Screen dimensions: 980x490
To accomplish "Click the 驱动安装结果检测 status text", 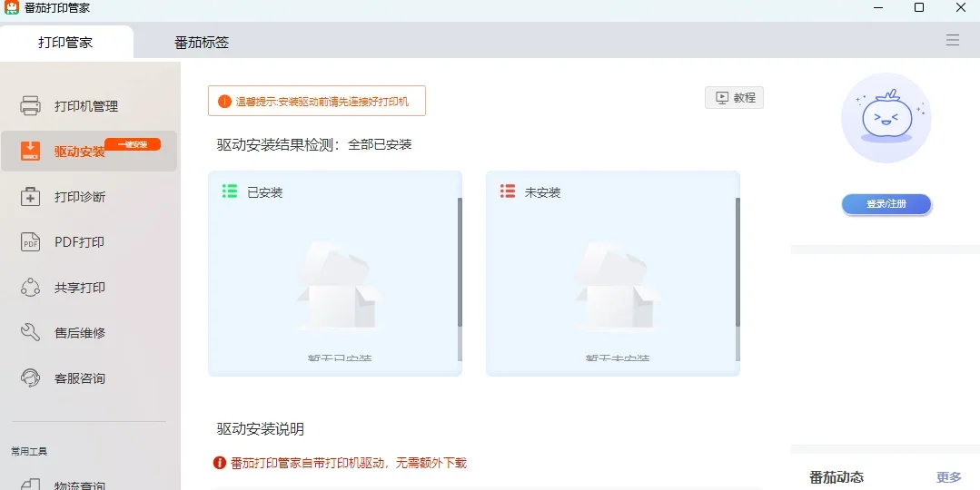I will pyautogui.click(x=313, y=145).
